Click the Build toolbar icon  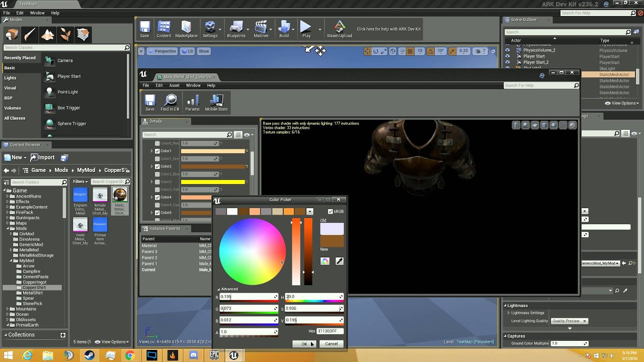(x=284, y=29)
